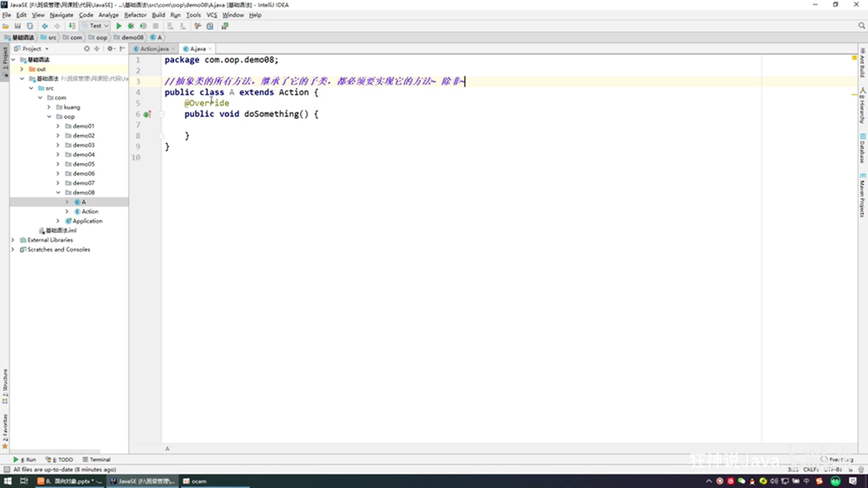Screen dimensions: 868x488
Task: Open the TODO tool window
Action: click(x=60, y=460)
